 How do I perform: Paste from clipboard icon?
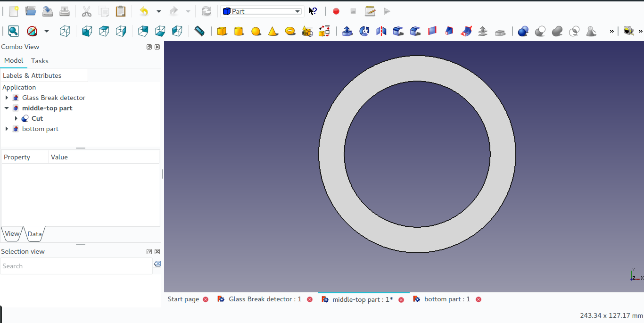click(x=121, y=11)
